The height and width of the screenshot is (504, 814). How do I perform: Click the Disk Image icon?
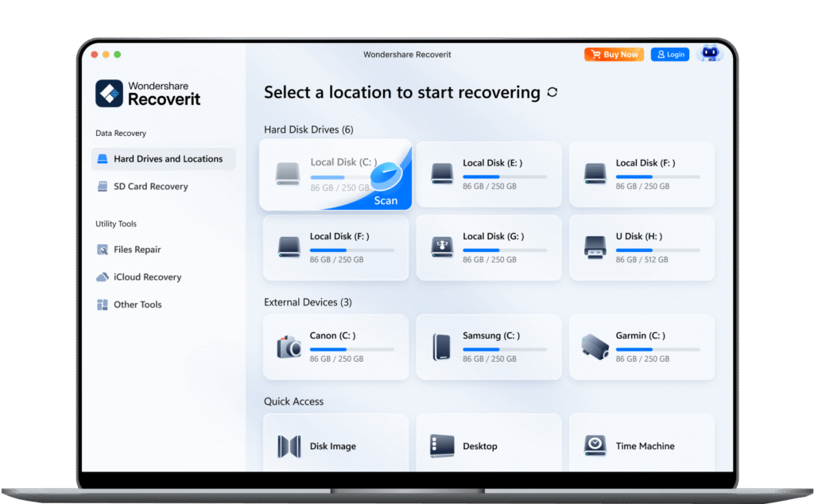point(289,446)
